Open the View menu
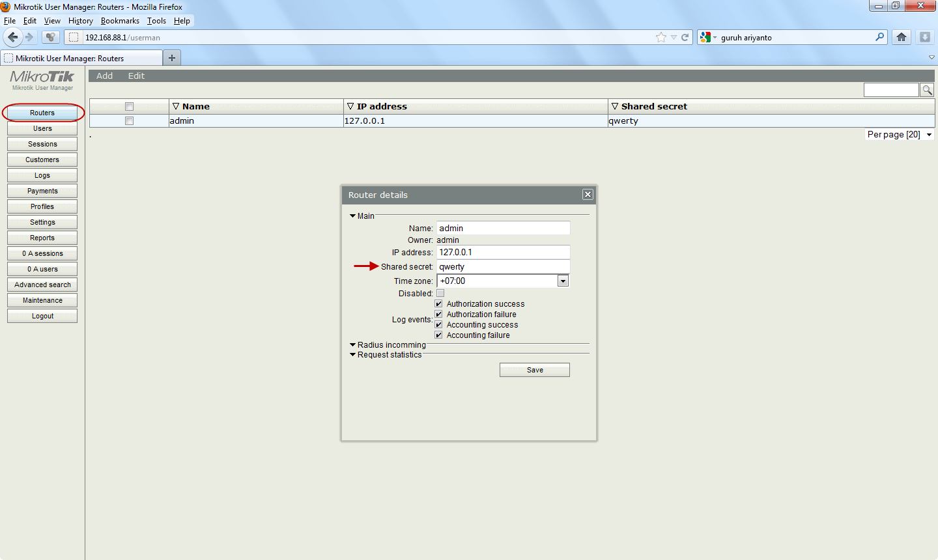This screenshot has height=560, width=938. pos(52,21)
